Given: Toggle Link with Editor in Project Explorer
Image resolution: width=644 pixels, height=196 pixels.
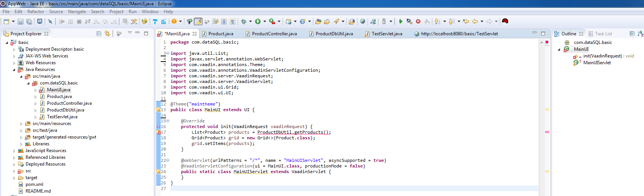Looking at the screenshot, I should click(107, 34).
